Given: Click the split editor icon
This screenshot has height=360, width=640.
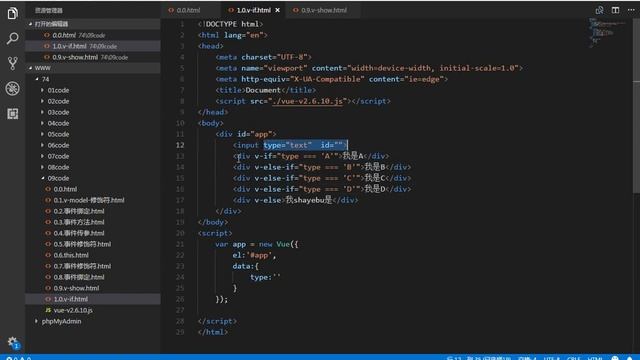Looking at the screenshot, I should click(x=615, y=10).
